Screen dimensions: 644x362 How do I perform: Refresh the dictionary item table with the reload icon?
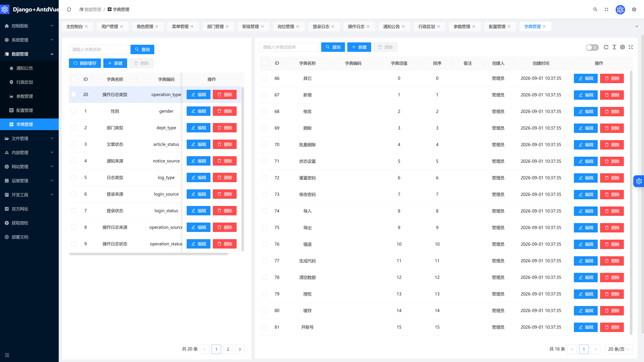coord(606,47)
